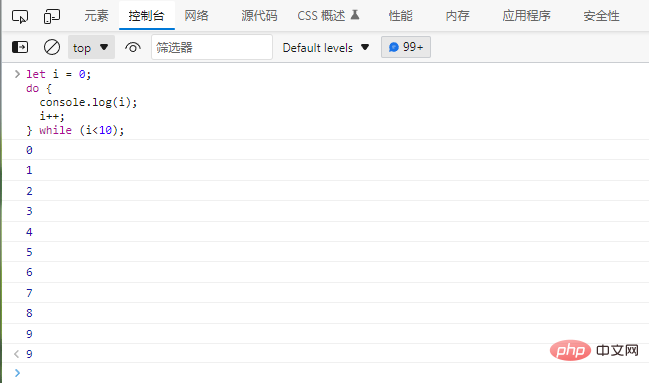Select logged output 6

[x=29, y=272]
